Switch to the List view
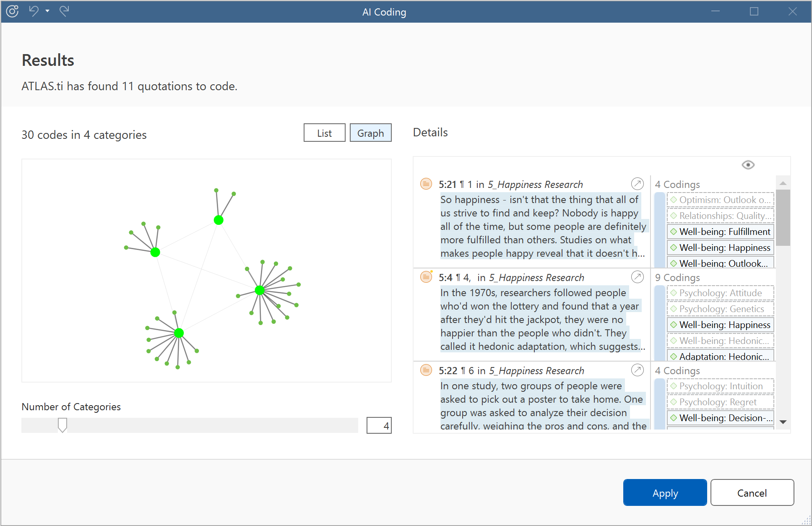 (x=324, y=133)
